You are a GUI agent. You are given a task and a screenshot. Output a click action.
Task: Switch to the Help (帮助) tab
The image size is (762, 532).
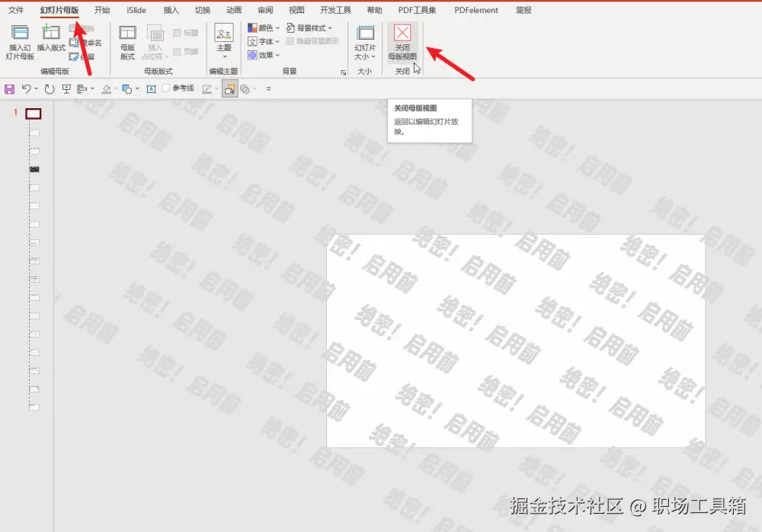point(374,10)
